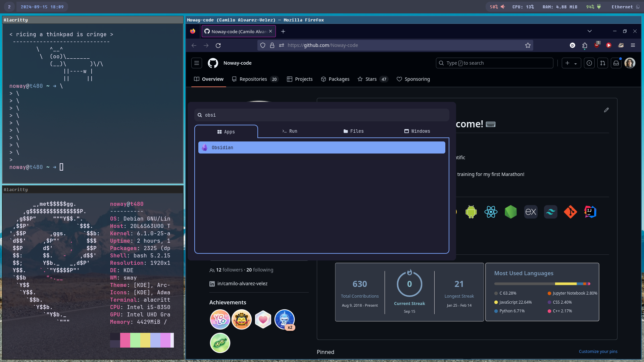Open the Packages tab on GitHub profile
This screenshot has width=644, height=362.
[335, 79]
